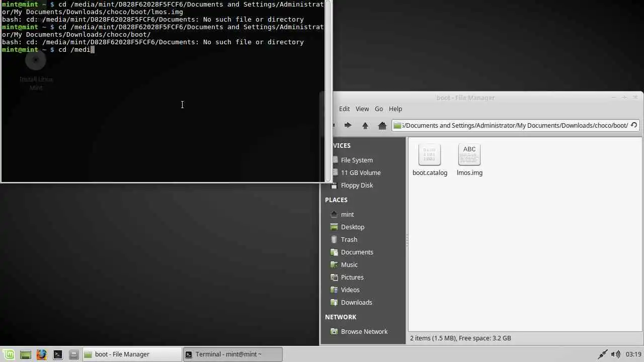
Task: Open the Linux Mint menu button
Action: 10,354
